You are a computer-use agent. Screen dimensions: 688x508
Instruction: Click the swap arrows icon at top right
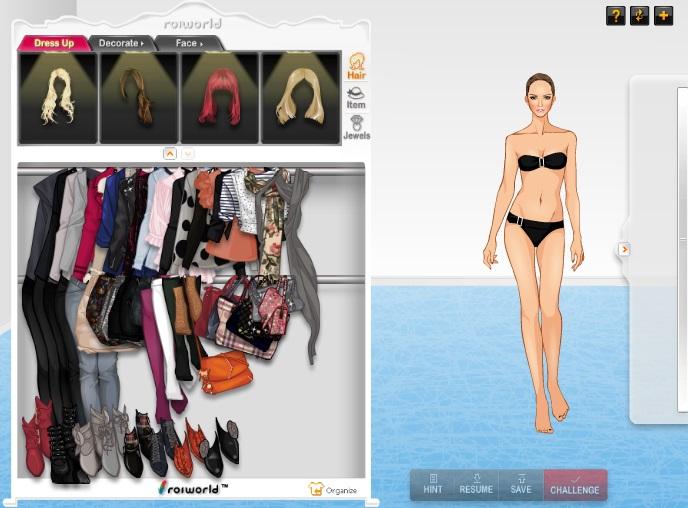(639, 16)
